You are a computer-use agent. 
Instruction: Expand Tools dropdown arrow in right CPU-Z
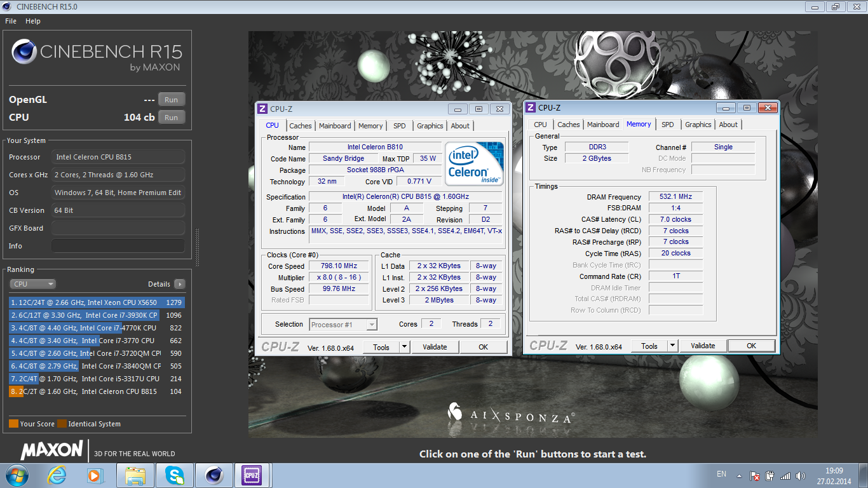pyautogui.click(x=672, y=346)
